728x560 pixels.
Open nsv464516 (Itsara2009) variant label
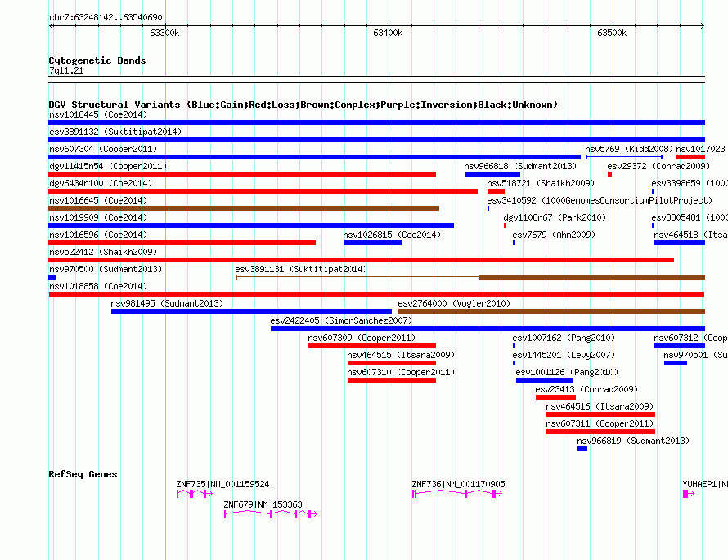600,406
